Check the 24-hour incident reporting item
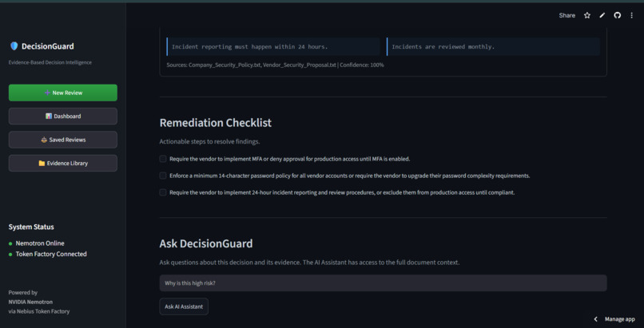The image size is (644, 328). (x=163, y=192)
